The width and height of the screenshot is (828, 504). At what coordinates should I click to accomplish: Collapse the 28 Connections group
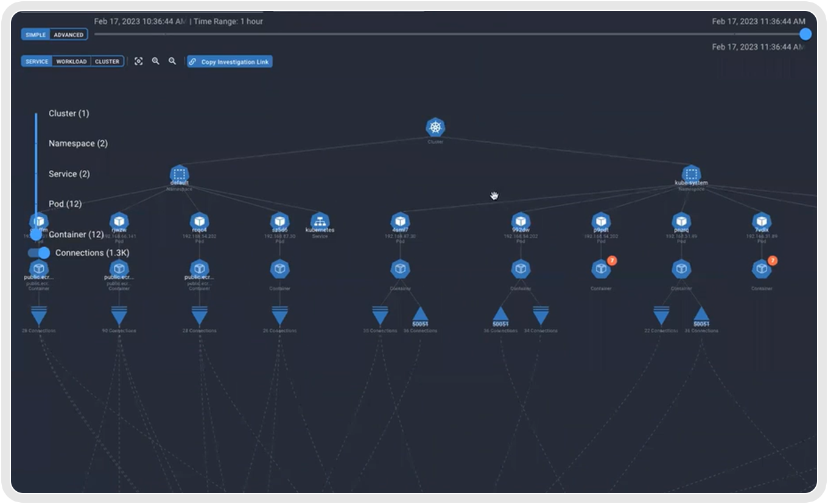pos(39,316)
